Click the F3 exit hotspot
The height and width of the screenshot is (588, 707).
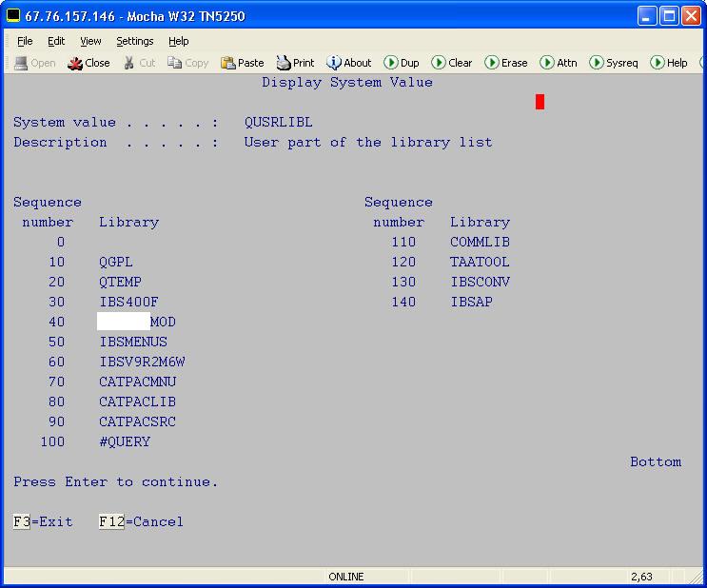point(22,521)
